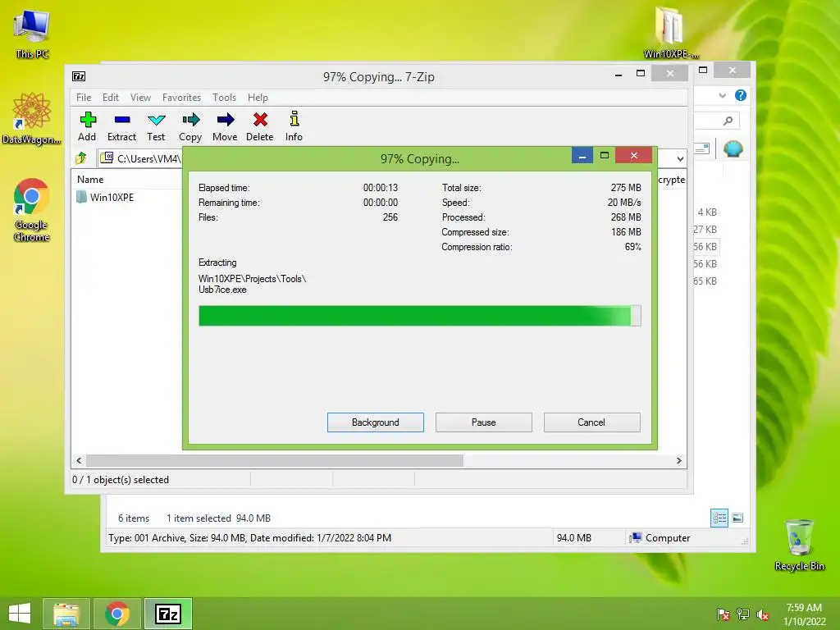
Task: Click the 7-Zip horizontal scrollbar thumb
Action: coord(274,461)
